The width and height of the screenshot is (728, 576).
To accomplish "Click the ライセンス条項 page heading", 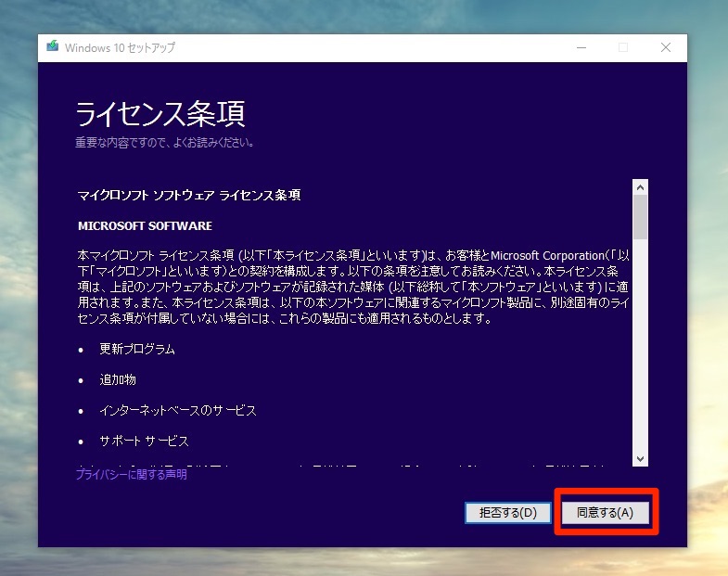I will 160,114.
